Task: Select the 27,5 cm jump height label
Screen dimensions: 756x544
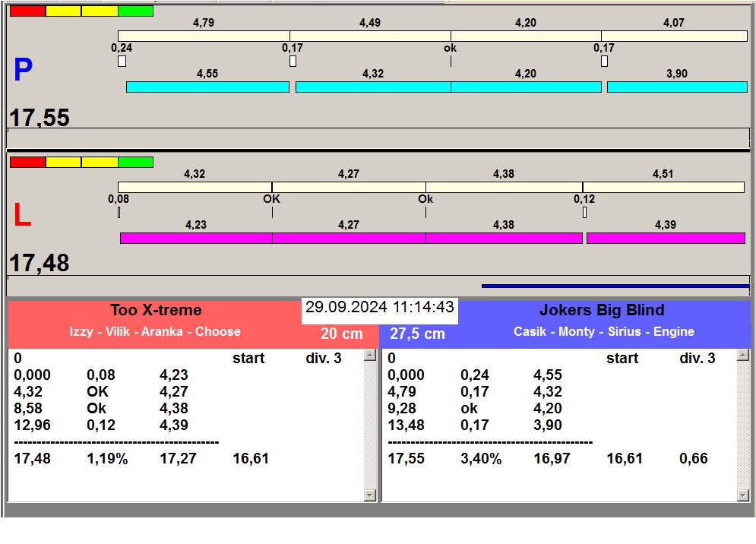Action: [417, 334]
